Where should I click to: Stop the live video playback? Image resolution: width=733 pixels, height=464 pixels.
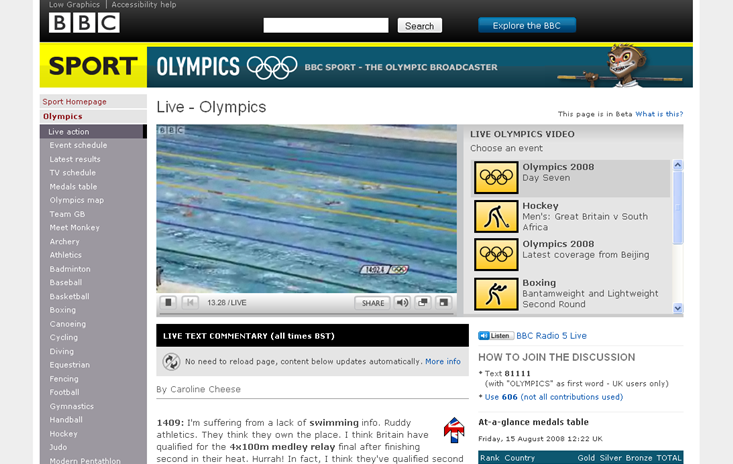pos(168,303)
